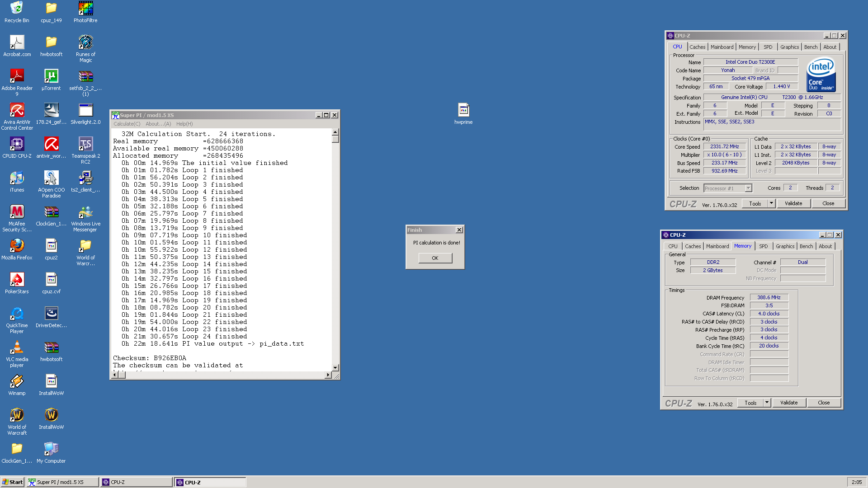Viewport: 868px width, 488px height.
Task: Click Close button in top CPU-Z window
Action: (828, 204)
